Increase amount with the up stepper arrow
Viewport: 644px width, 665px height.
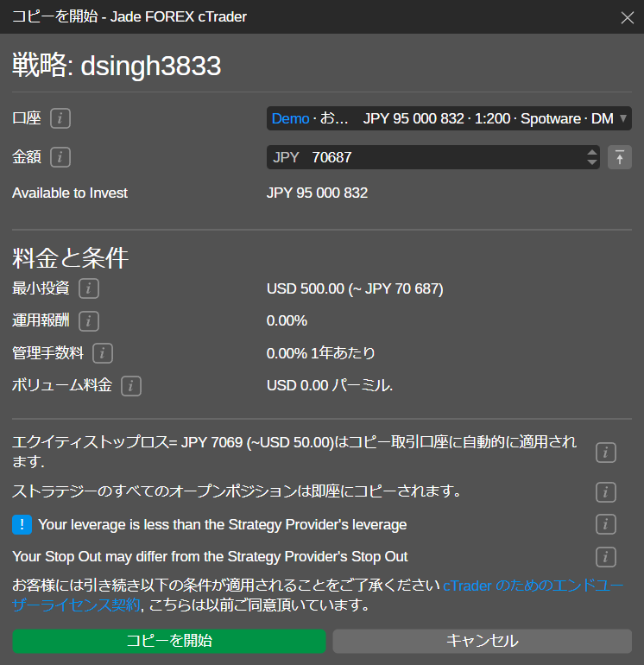pyautogui.click(x=591, y=153)
